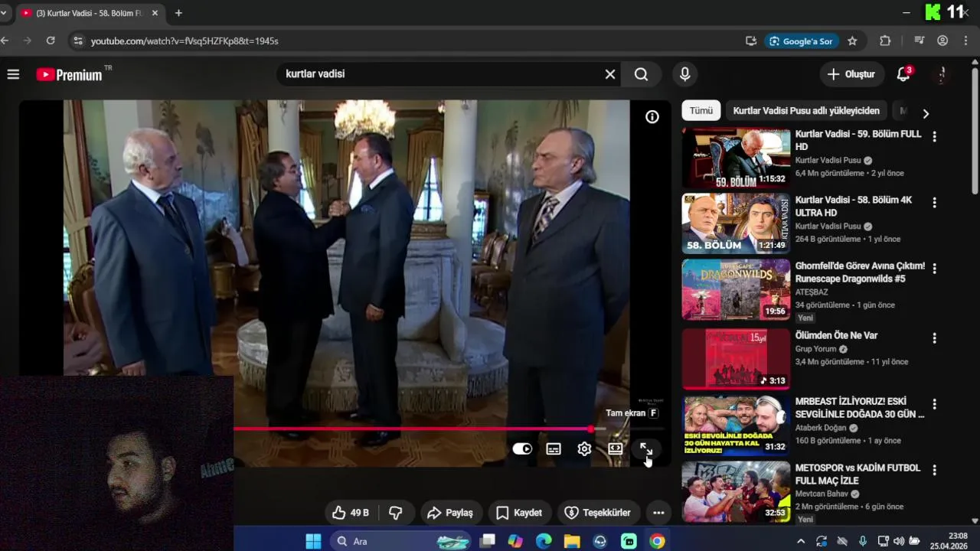Open the 59. BÖLÜM video thumbnail
Screen dimensions: 980x551
pyautogui.click(x=736, y=158)
